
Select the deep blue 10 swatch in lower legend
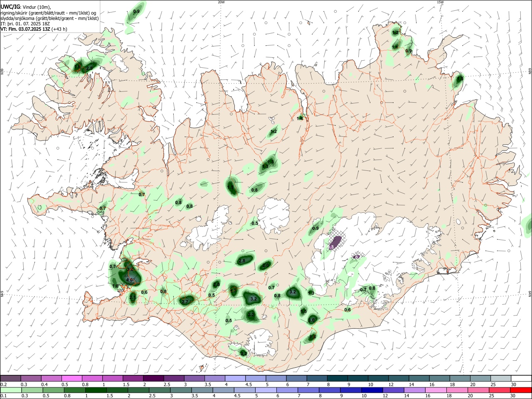click(373, 390)
